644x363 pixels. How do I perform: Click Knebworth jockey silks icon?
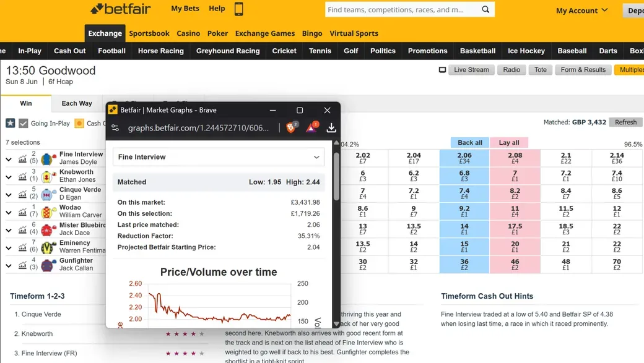(48, 176)
